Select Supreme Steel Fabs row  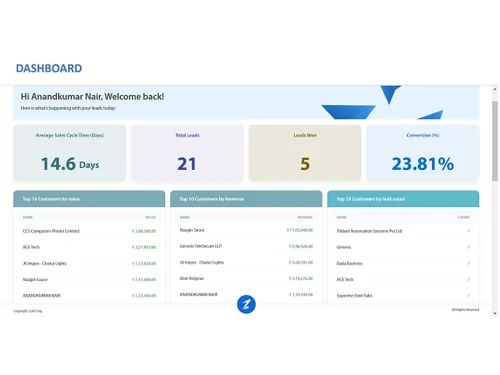pyautogui.click(x=403, y=295)
